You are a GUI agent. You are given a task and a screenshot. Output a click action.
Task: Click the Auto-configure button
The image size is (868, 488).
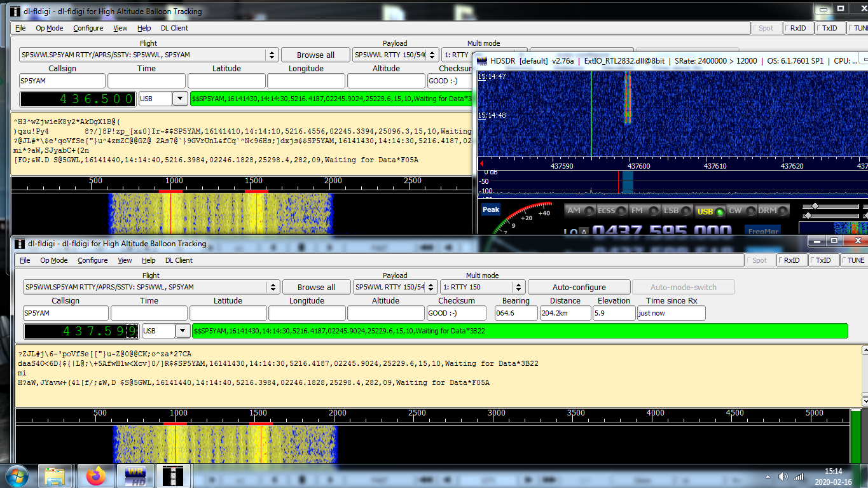coord(579,287)
